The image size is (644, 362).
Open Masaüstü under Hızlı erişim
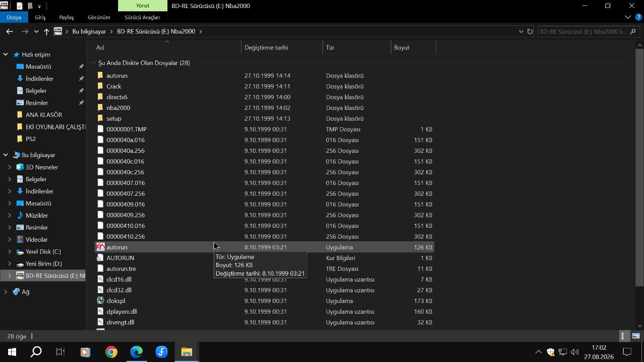[x=39, y=67]
